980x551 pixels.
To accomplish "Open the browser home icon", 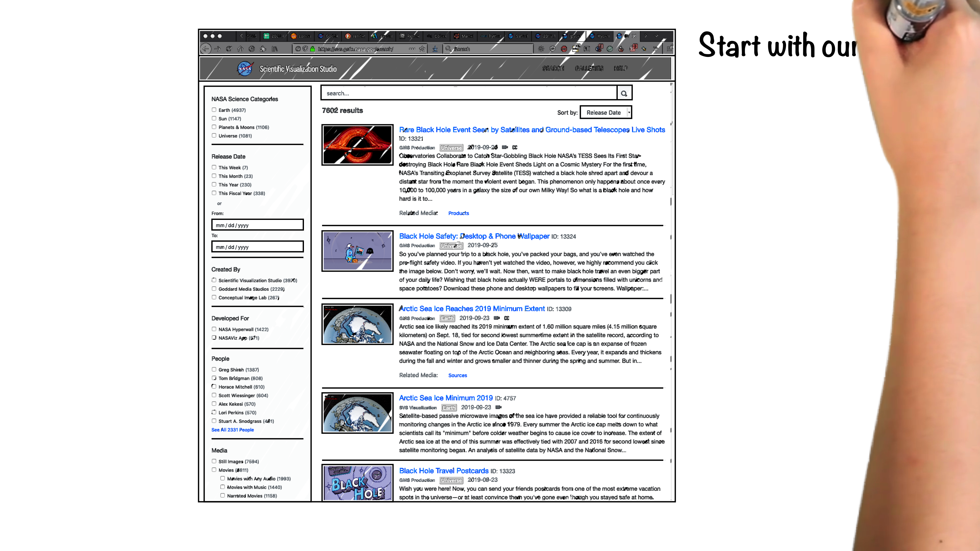I will click(x=240, y=49).
